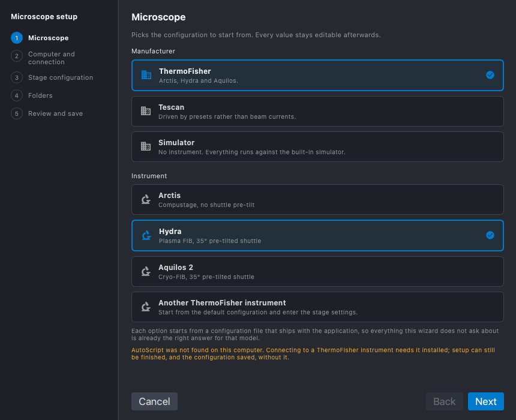Click the ThermoFisher selected checkmark
This screenshot has height=420, width=516.
click(x=490, y=75)
